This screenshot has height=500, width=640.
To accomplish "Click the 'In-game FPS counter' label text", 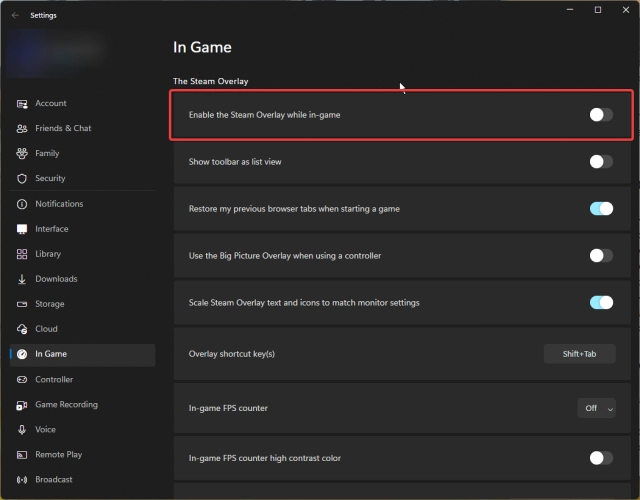I will click(x=228, y=408).
